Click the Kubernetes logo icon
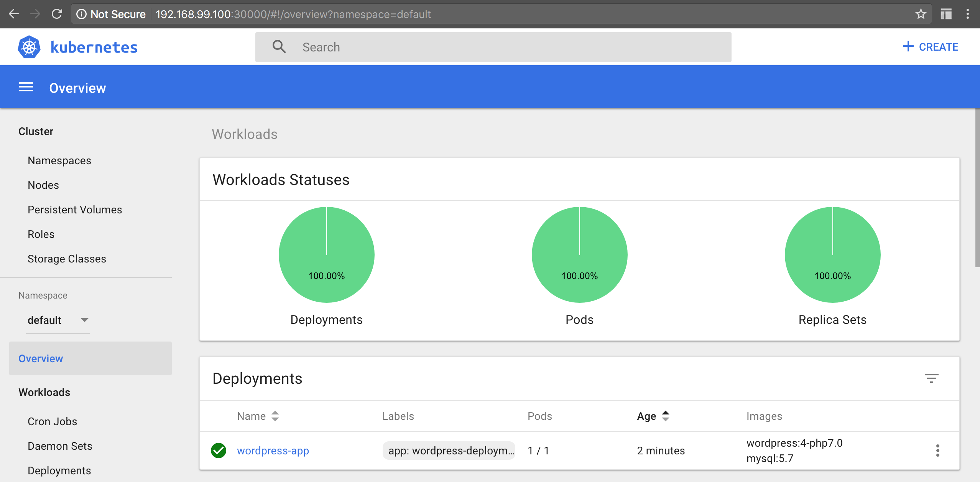The width and height of the screenshot is (980, 482). (29, 47)
